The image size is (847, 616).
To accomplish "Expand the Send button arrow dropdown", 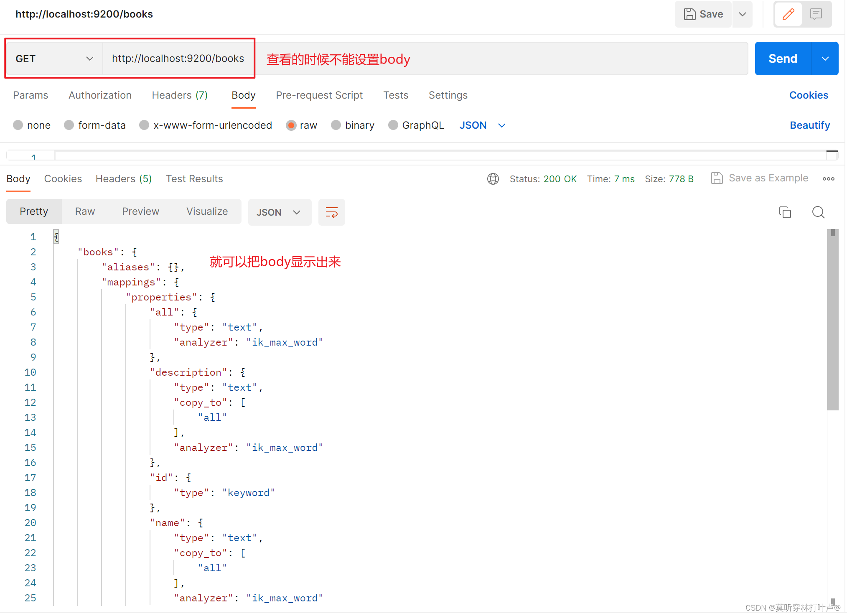I will coord(825,59).
